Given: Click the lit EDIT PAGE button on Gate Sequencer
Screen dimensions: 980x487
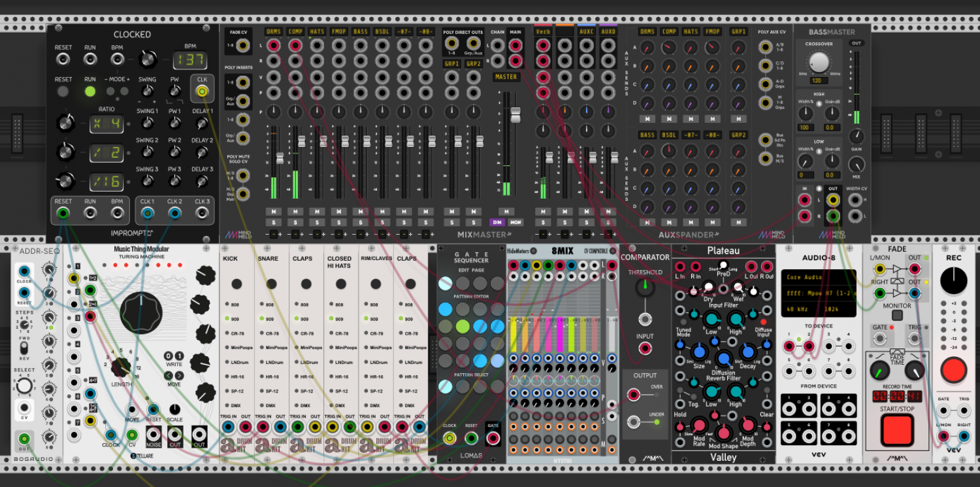Looking at the screenshot, I should point(446,283).
